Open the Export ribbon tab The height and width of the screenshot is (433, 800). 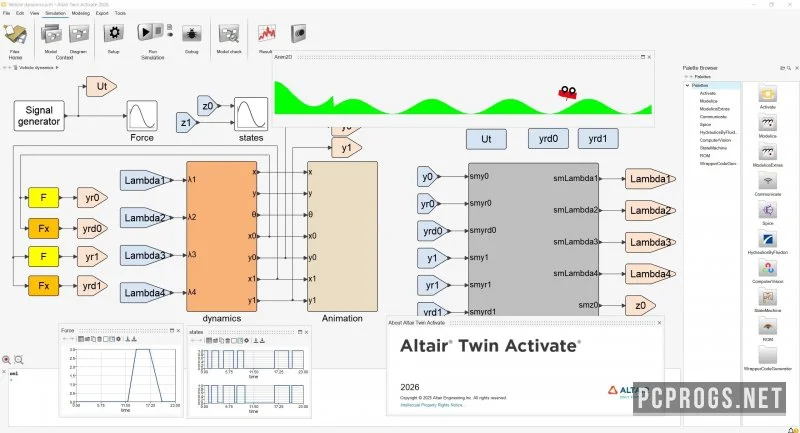[x=102, y=13]
